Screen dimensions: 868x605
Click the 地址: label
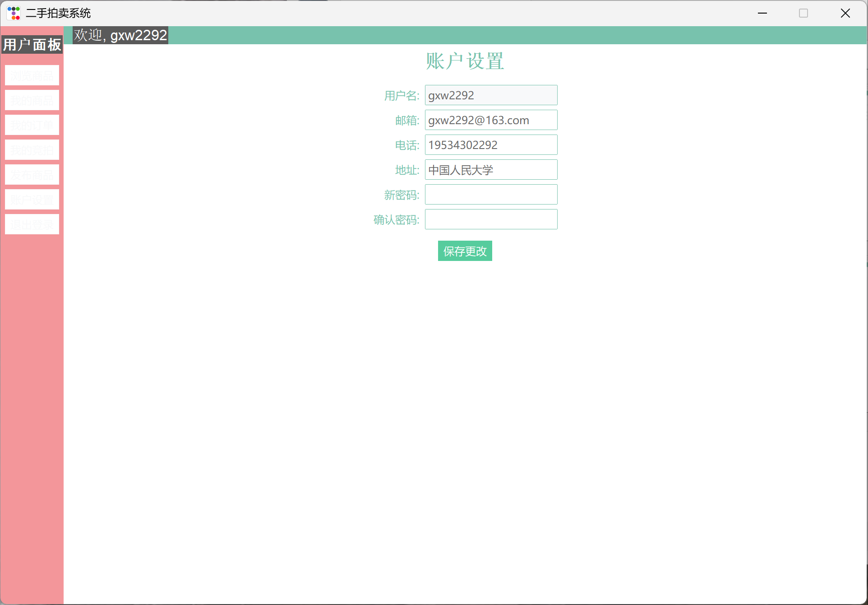click(x=407, y=170)
